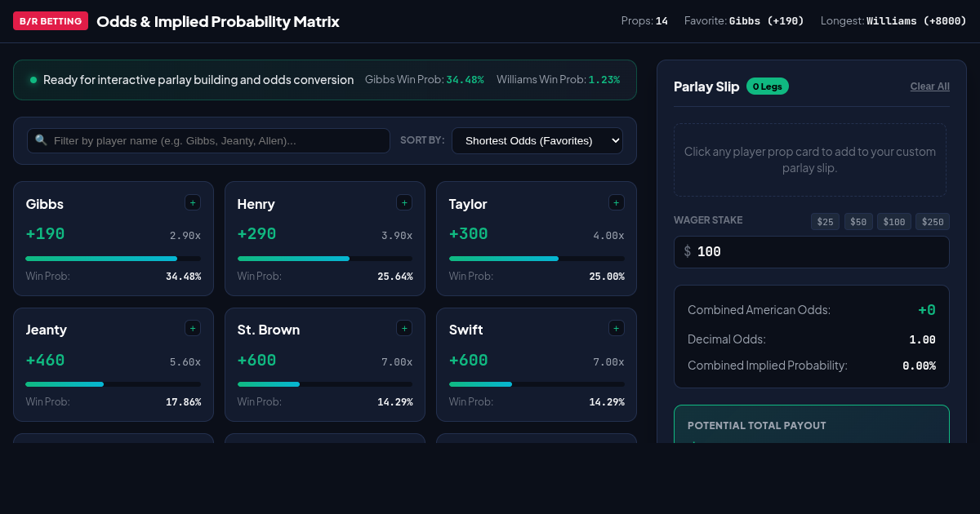Add Swift prop with plus icon

click(617, 328)
